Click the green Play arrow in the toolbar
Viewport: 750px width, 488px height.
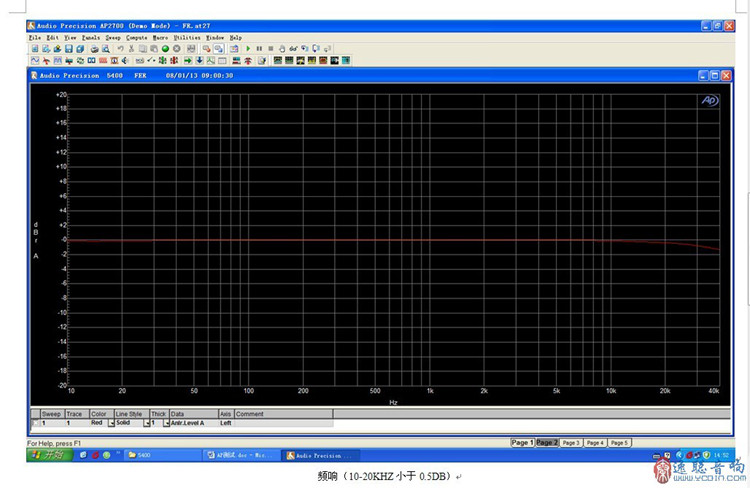click(247, 48)
